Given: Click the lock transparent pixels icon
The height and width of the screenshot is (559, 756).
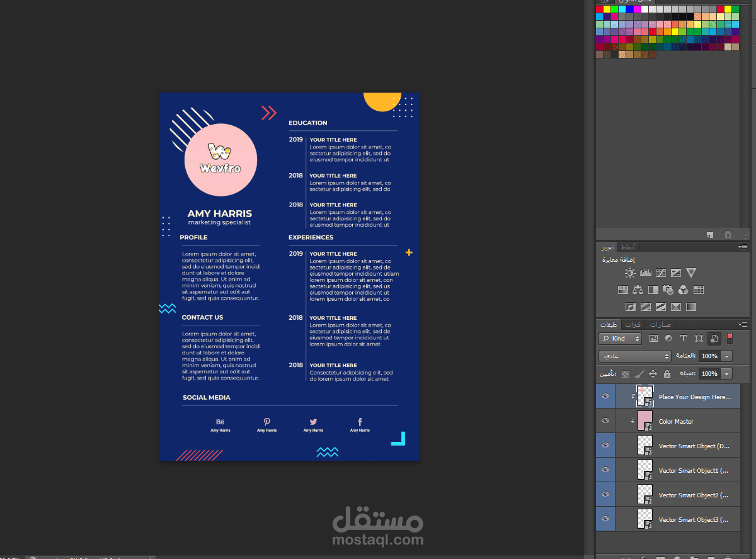Looking at the screenshot, I should click(625, 374).
